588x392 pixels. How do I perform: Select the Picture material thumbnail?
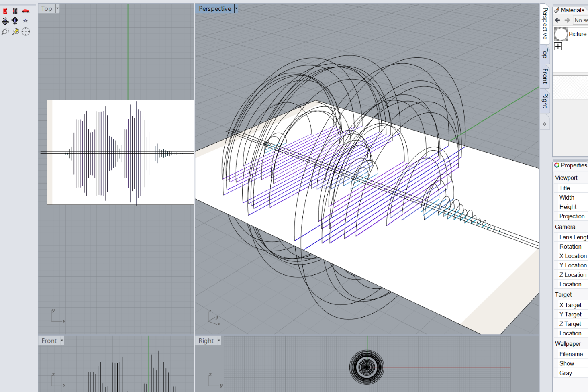pyautogui.click(x=561, y=34)
